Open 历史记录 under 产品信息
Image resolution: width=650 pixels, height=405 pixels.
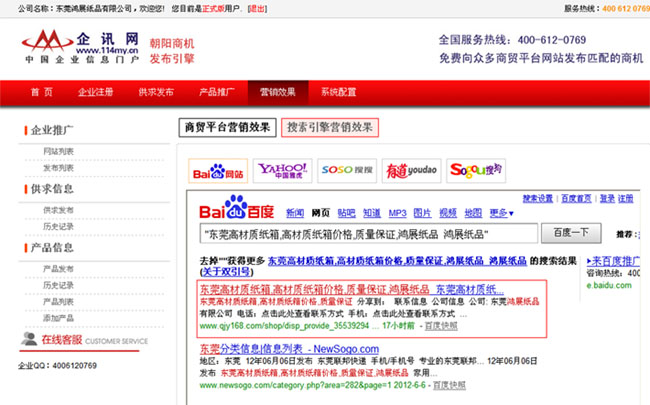pyautogui.click(x=58, y=285)
